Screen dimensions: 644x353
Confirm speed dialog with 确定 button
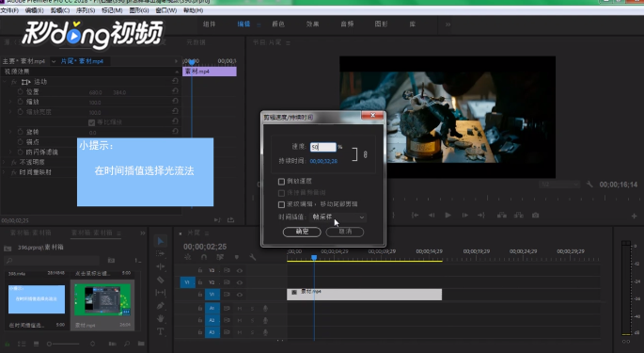(x=302, y=232)
